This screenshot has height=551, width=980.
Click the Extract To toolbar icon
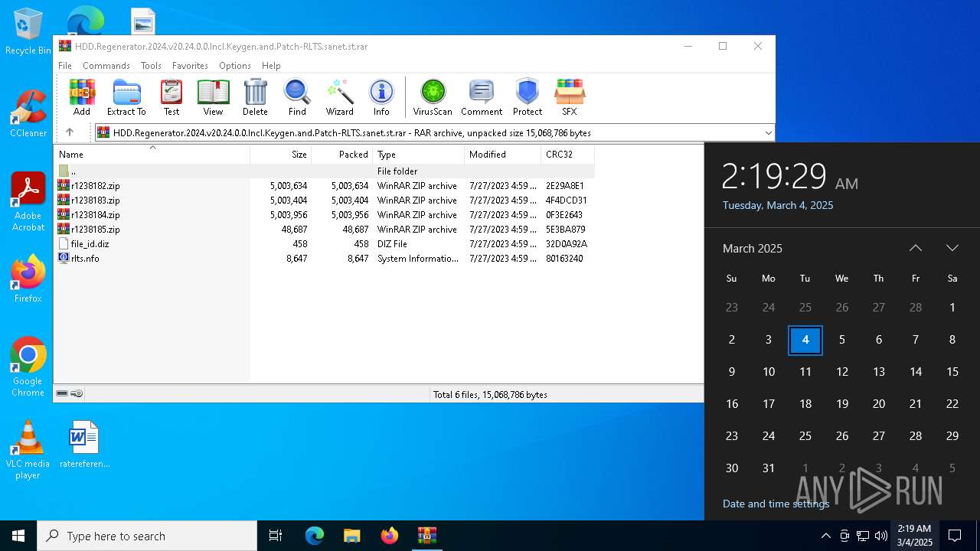tap(126, 97)
